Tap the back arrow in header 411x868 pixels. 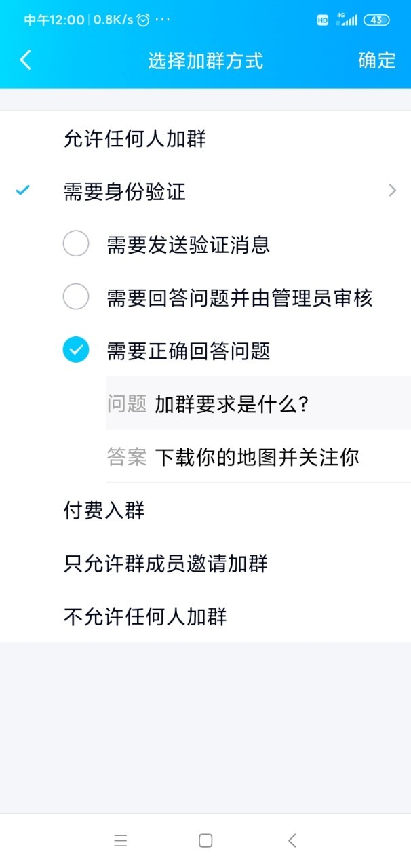click(26, 60)
